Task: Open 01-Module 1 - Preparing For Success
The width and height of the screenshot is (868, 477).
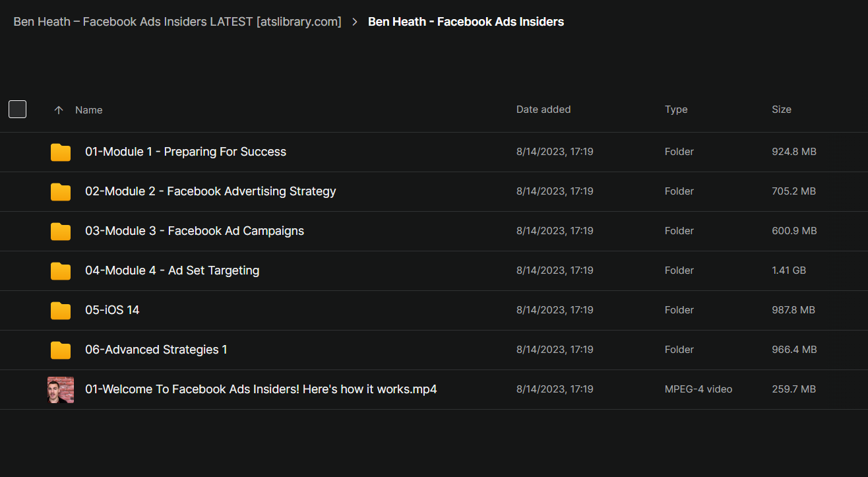Action: tap(185, 152)
